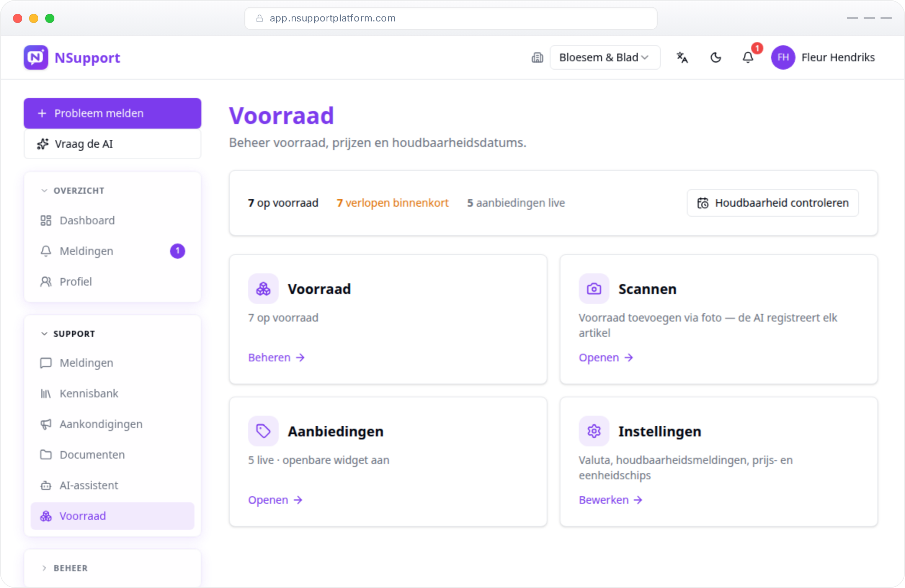Click the Aanbiedingen card heading
This screenshot has height=588, width=905.
336,431
